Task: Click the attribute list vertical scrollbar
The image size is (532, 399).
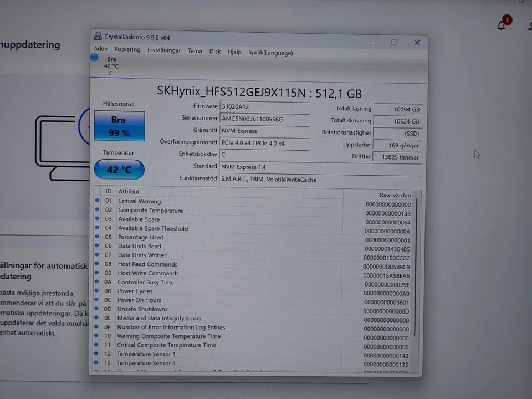Action: pos(416,268)
